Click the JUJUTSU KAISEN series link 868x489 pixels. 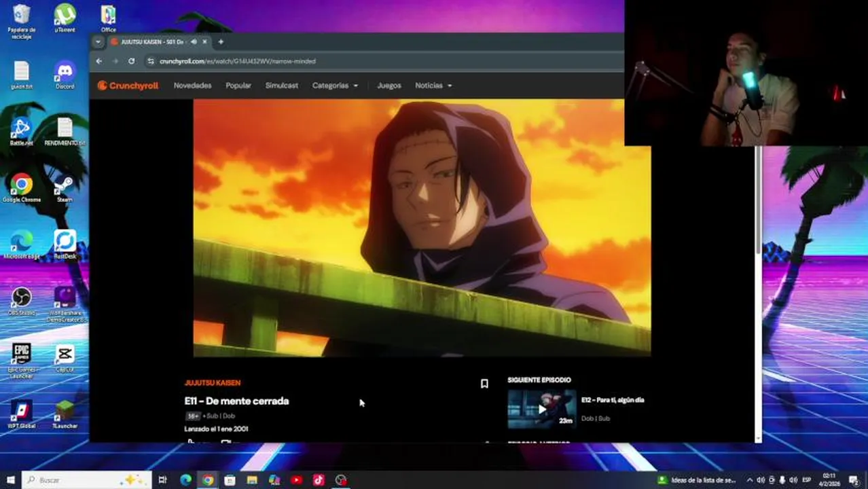pos(213,383)
